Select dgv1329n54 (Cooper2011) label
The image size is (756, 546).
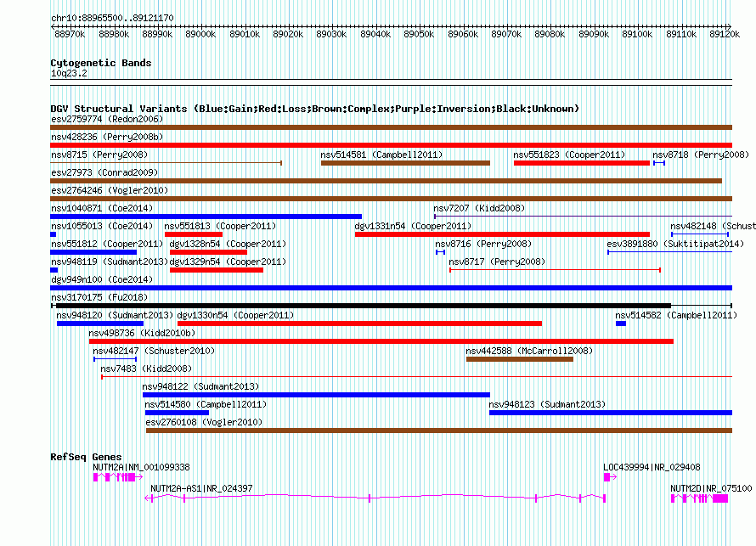click(x=228, y=262)
